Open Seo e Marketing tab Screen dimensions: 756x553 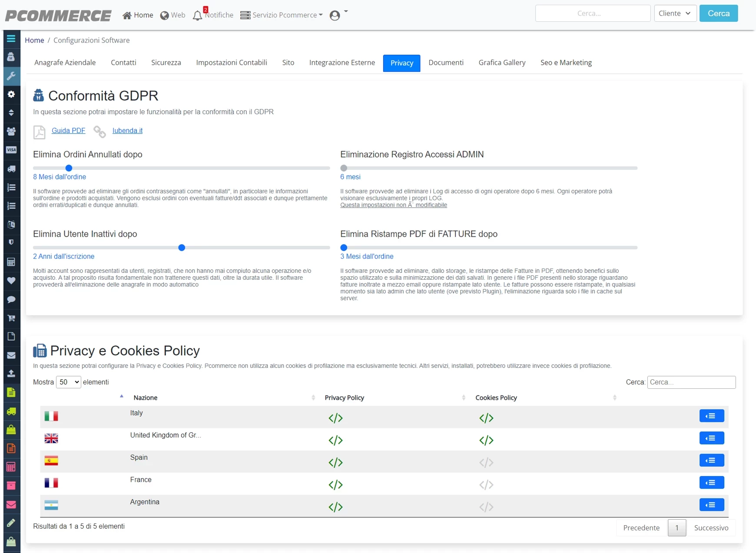(566, 63)
